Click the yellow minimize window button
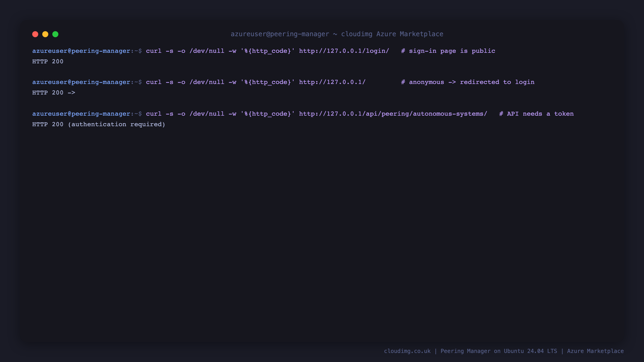The height and width of the screenshot is (362, 644). click(x=45, y=34)
